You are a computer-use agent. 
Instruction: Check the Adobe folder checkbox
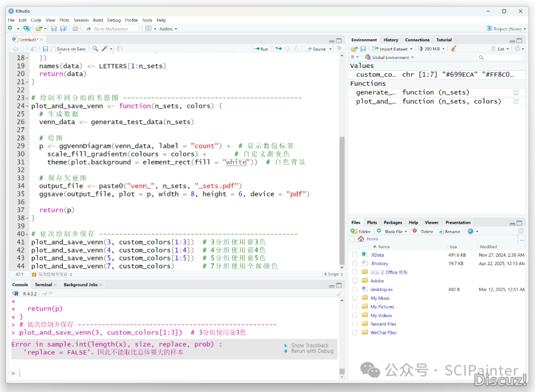(355, 280)
